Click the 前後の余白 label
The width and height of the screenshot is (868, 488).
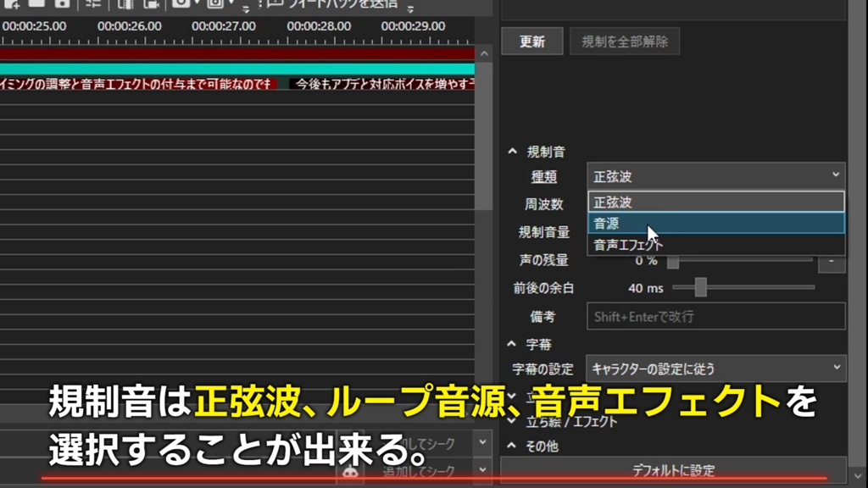click(x=543, y=288)
